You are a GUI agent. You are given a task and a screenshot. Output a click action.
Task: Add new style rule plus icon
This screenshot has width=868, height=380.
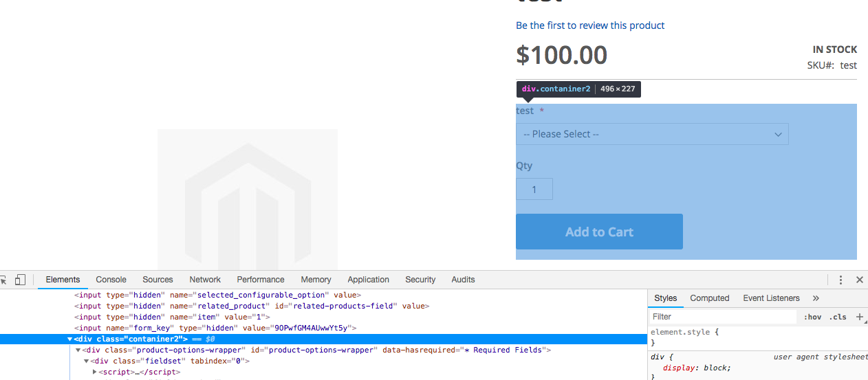coord(859,317)
